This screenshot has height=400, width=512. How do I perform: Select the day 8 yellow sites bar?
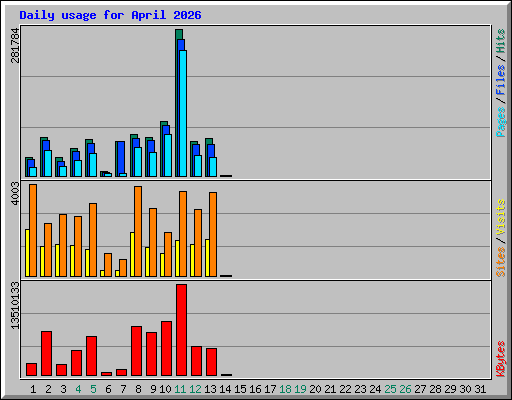132,254
